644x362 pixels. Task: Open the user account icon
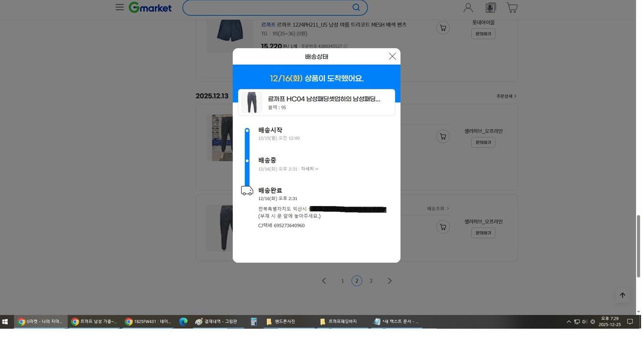pos(468,8)
